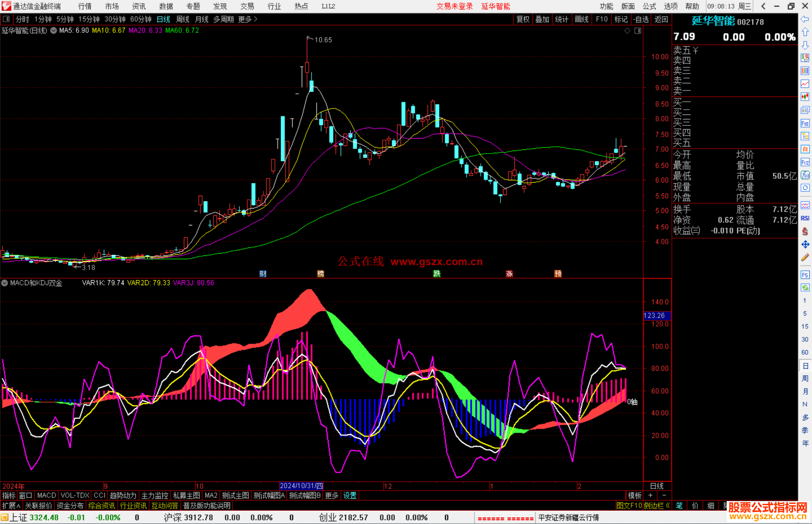Select the MACD indicator tab
This screenshot has width=812, height=524.
47,495
